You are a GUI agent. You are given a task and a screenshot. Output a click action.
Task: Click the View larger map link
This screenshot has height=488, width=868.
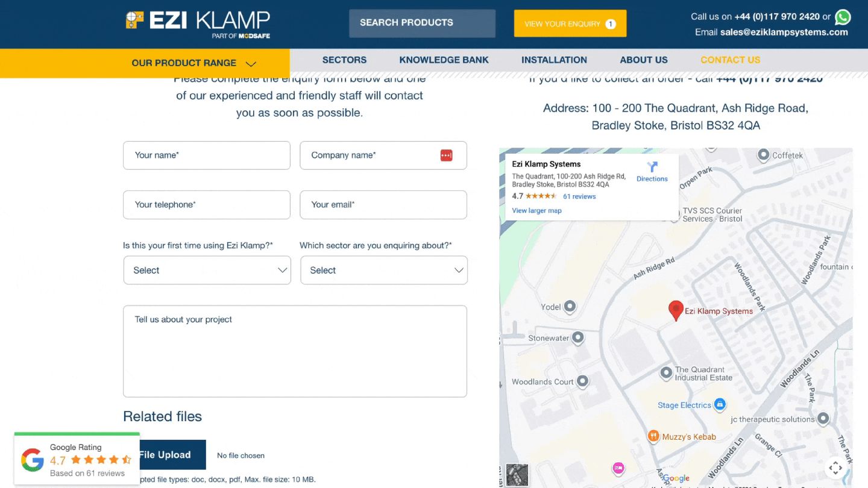[536, 210]
